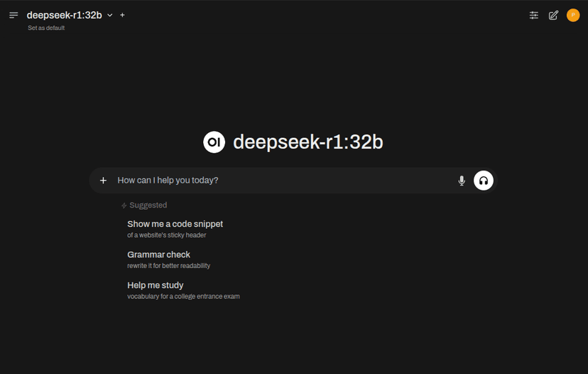Screen dimensions: 588x374
Task: Choose the 'Grammar check' suggested prompt
Action: point(158,255)
